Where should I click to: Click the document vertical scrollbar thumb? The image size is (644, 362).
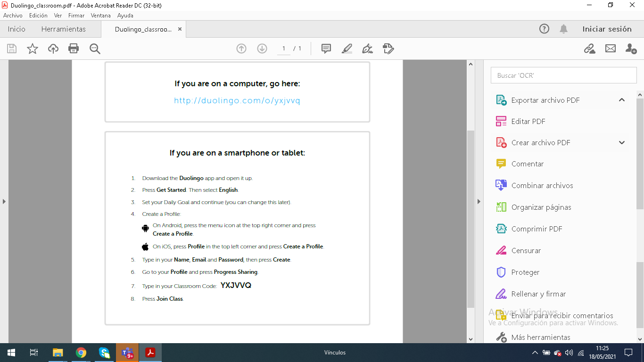click(x=471, y=219)
